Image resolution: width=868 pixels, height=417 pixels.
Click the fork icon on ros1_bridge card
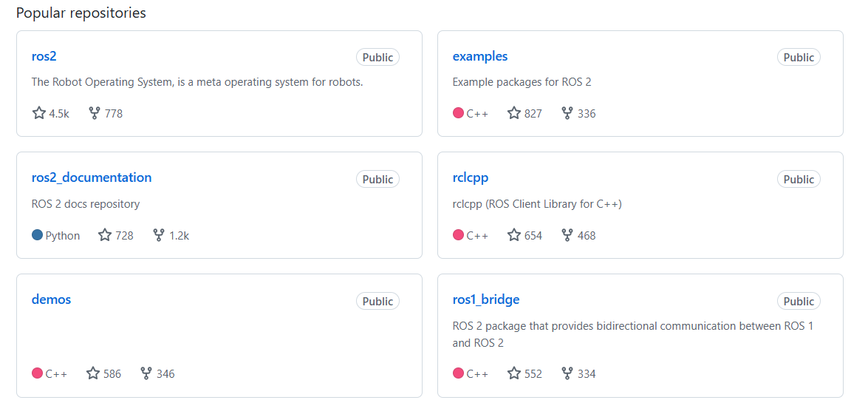(567, 373)
